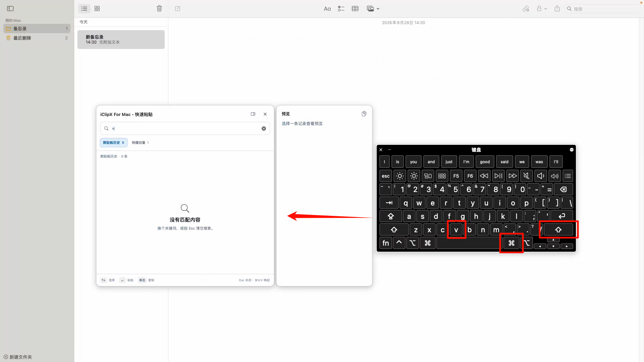Clear the iClipX search field

[x=264, y=129]
